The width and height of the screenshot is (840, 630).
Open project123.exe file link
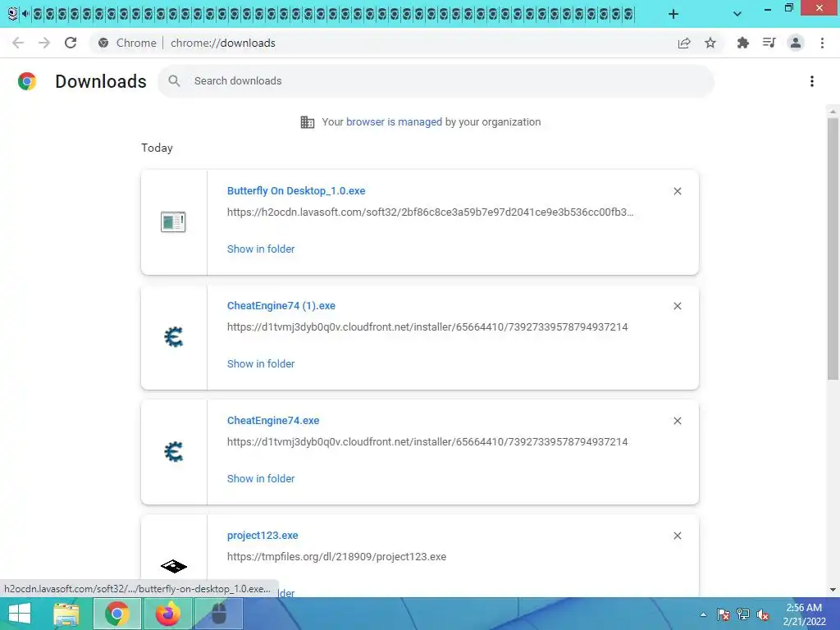262,535
